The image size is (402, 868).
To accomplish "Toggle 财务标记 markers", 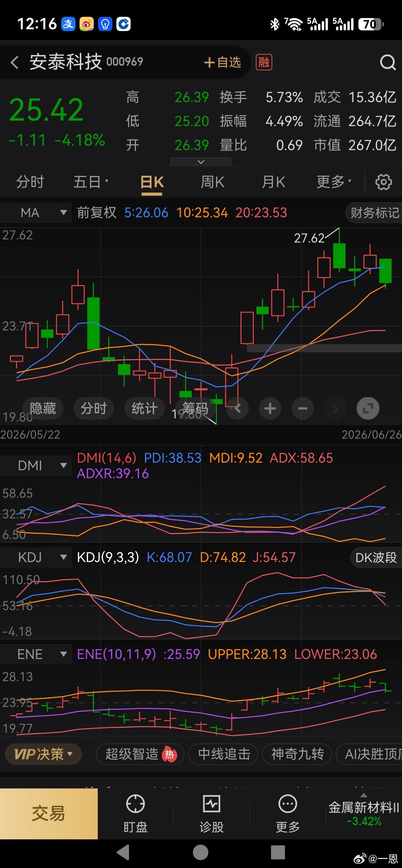I will pyautogui.click(x=374, y=213).
